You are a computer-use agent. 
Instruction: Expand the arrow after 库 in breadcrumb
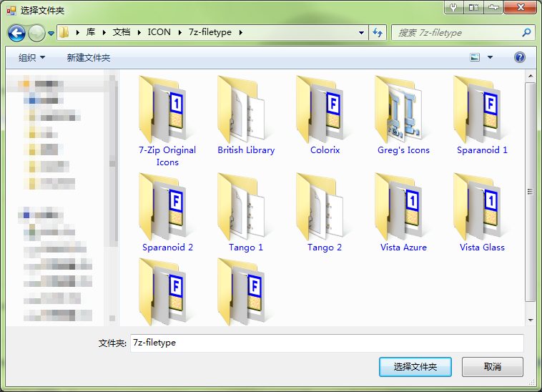(104, 32)
